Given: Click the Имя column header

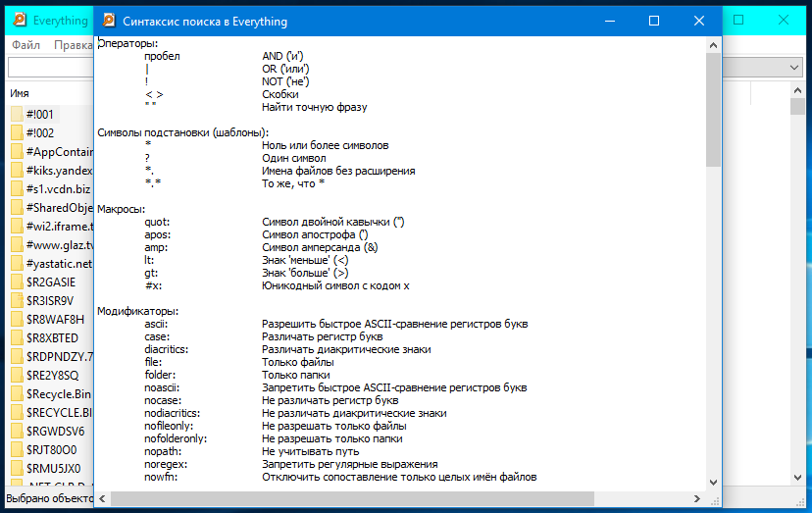Looking at the screenshot, I should pyautogui.click(x=20, y=93).
